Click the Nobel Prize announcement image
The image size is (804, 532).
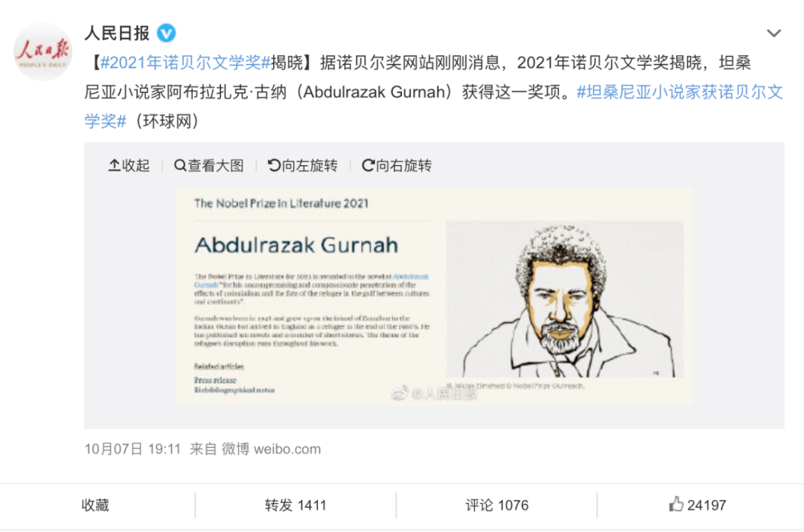click(434, 296)
